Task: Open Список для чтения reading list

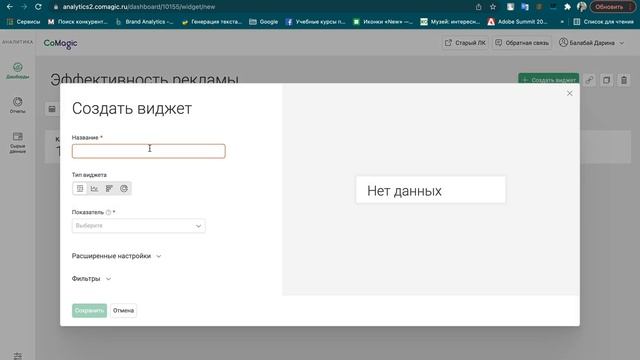Action: click(x=603, y=22)
